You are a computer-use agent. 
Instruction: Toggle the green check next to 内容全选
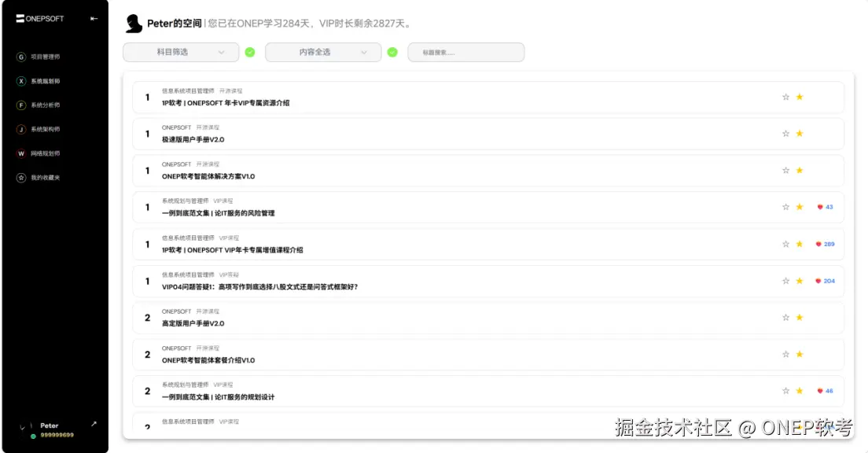(x=392, y=52)
